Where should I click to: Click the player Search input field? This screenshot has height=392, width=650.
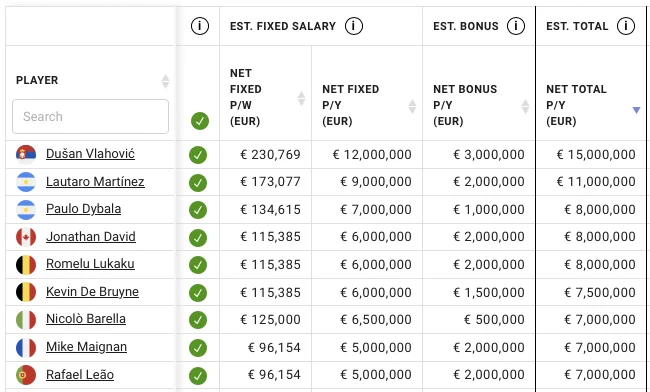tap(90, 116)
